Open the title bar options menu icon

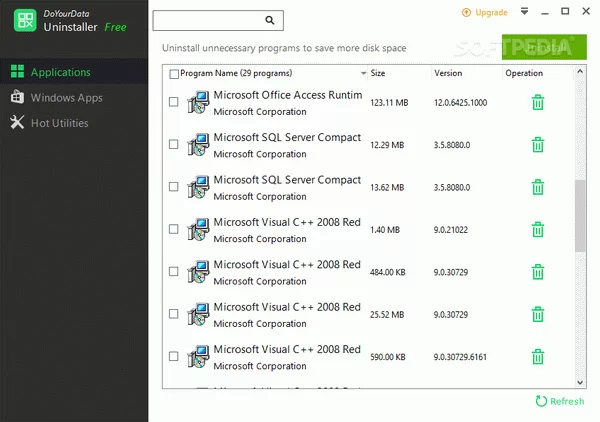click(525, 11)
